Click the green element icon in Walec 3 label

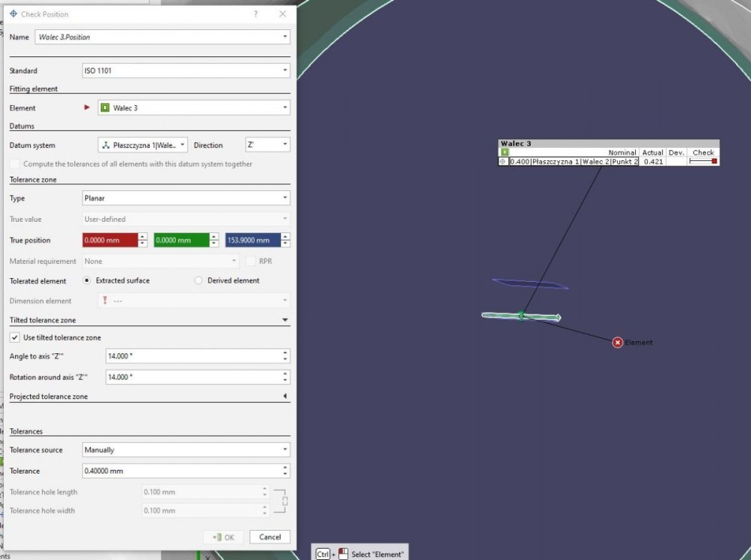click(x=504, y=153)
